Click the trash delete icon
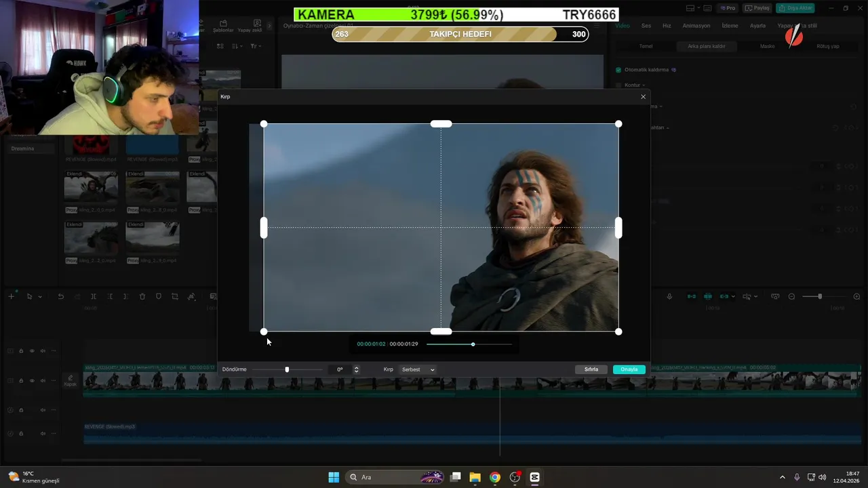The image size is (868, 488). tap(142, 296)
